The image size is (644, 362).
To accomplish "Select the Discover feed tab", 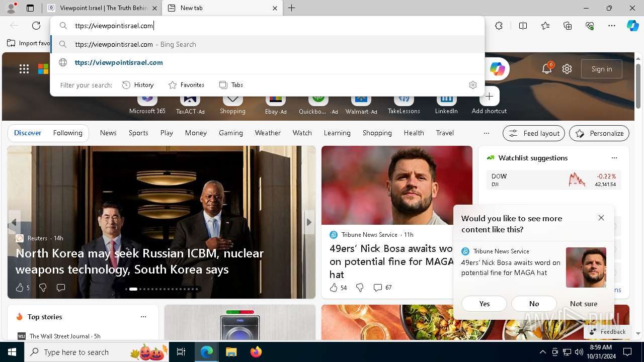I will (x=28, y=133).
